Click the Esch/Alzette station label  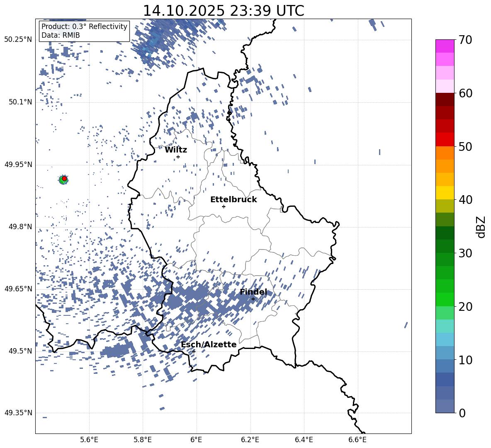(209, 344)
